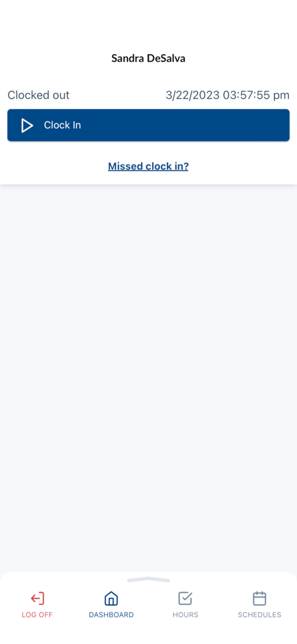The width and height of the screenshot is (297, 644).
Task: Select the 'Clocked out' status text
Action: point(38,96)
